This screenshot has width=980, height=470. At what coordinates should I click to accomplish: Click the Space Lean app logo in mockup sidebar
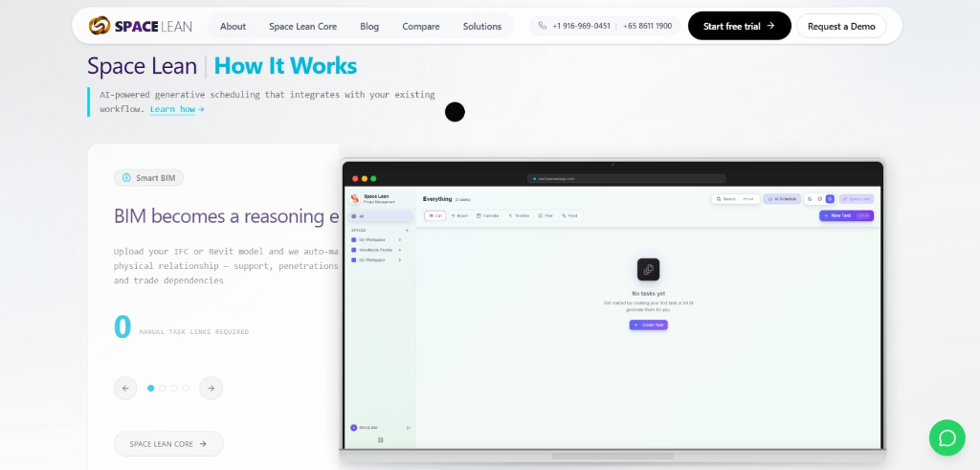pos(354,199)
